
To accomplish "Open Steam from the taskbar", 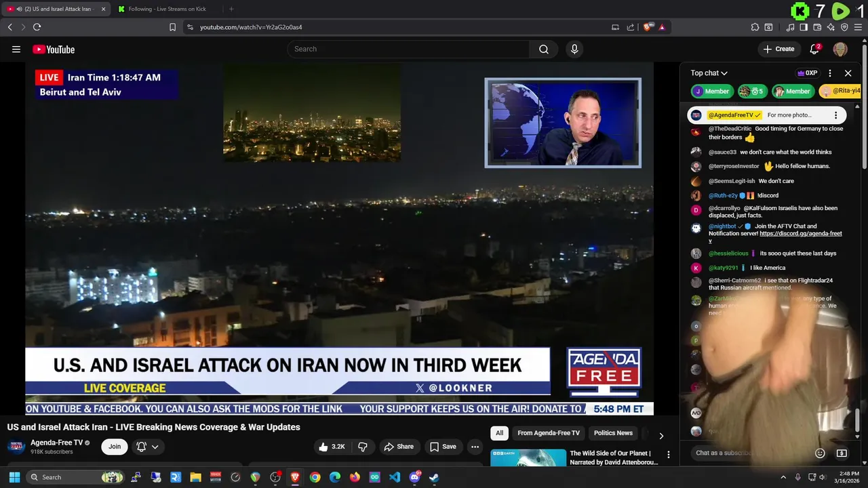I will (x=434, y=477).
